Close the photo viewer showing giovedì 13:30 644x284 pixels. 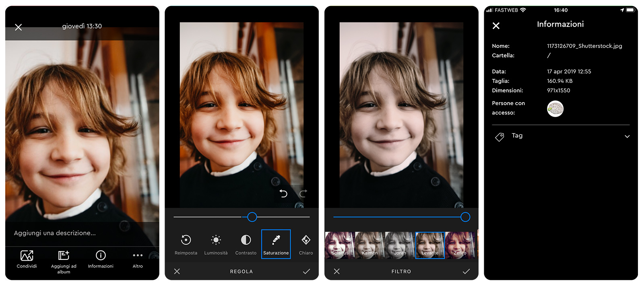19,27
